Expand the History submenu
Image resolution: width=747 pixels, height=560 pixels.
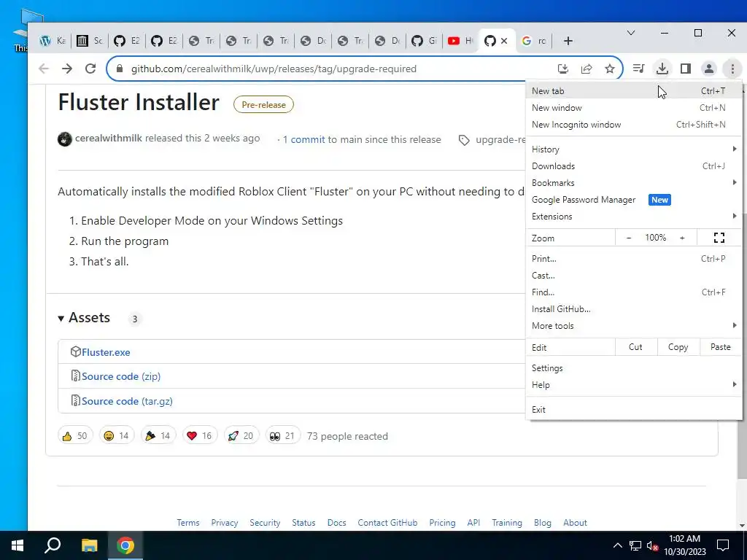coord(634,149)
